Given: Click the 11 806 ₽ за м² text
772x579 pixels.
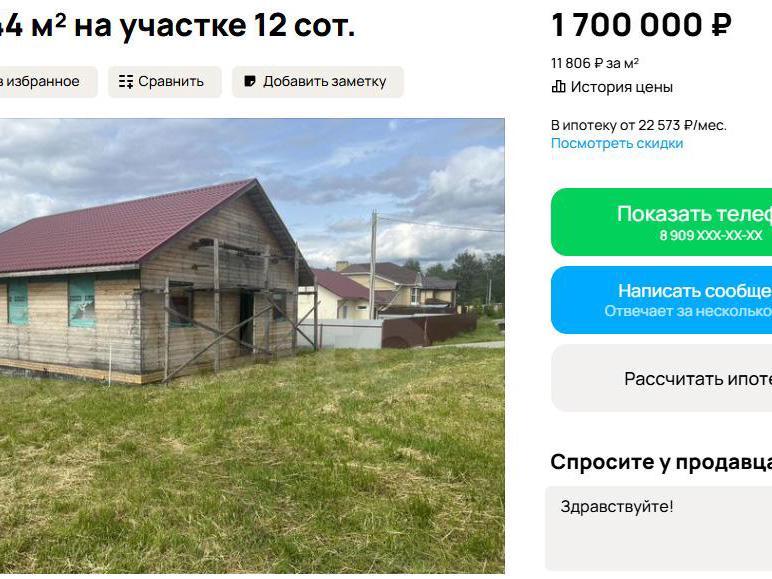Looking at the screenshot, I should point(595,63).
